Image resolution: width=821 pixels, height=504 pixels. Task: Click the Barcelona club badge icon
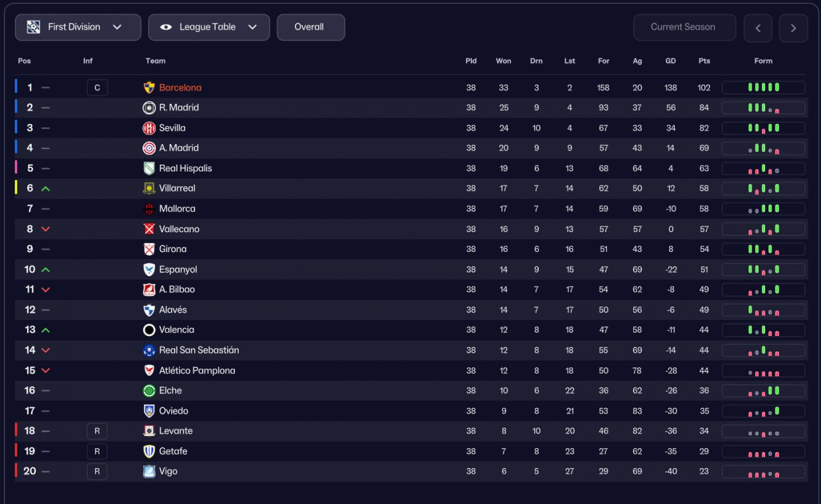click(149, 88)
